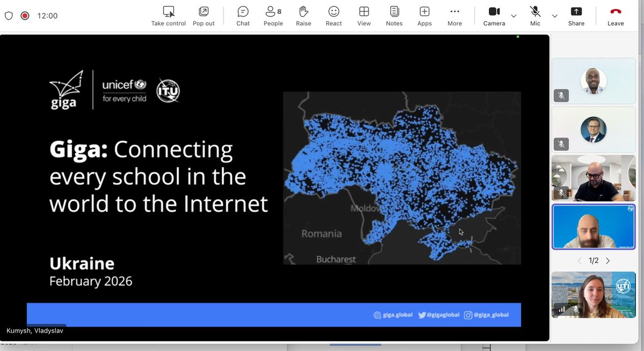Screen dimensions: 644x351
Task: Go to next participant page arrow
Action: pos(608,261)
